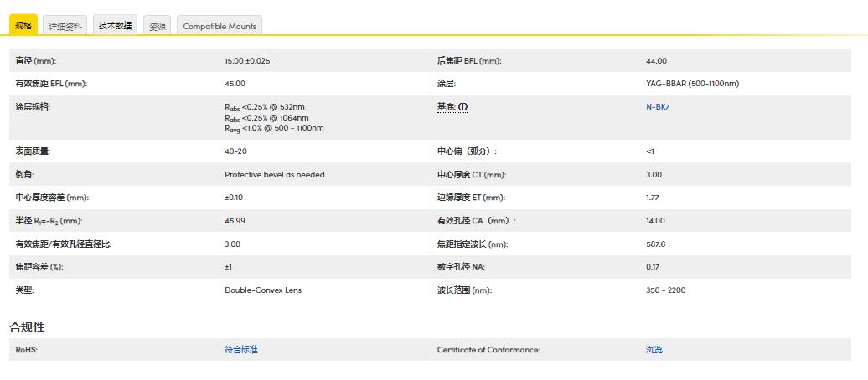Open the Compatible Mounts tab
Viewport: 868px width, 380px height.
click(220, 26)
